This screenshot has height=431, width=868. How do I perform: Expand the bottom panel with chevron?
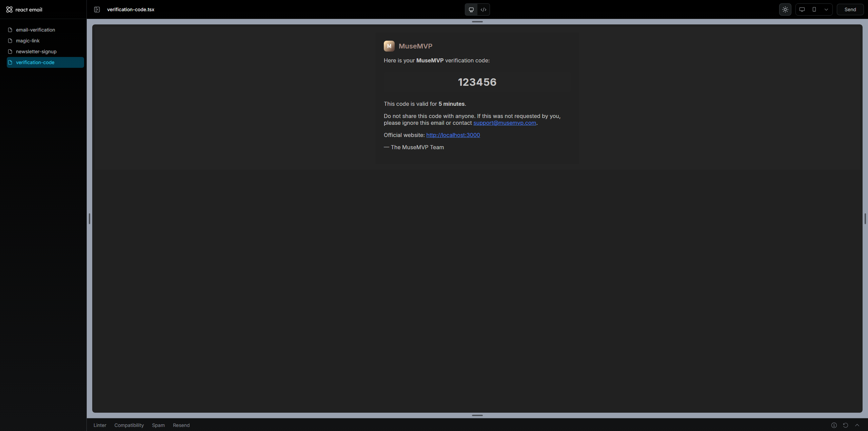coord(857,425)
